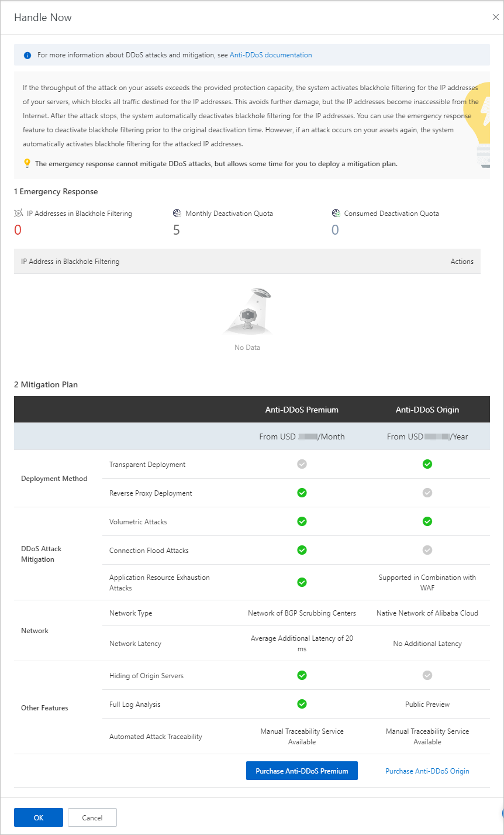Screen dimensions: 504x835
Task: Click Reverse Proxy Deployment gray check under Origin
Action: pos(427,493)
